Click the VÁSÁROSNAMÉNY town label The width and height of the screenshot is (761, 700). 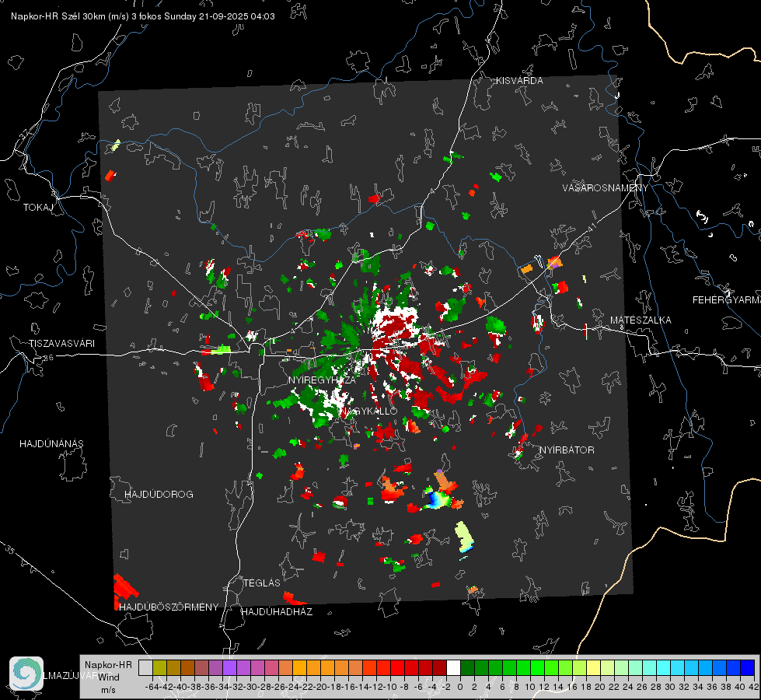[x=606, y=188]
